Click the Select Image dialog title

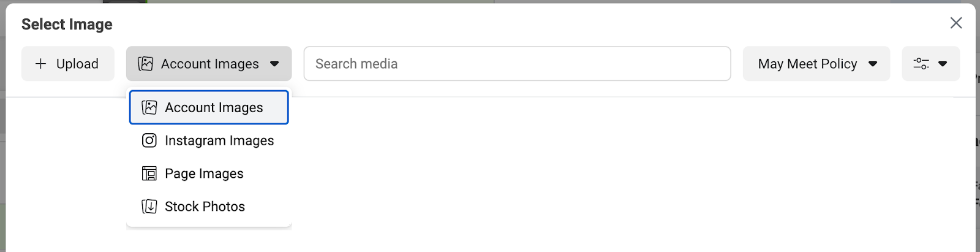pos(67,25)
